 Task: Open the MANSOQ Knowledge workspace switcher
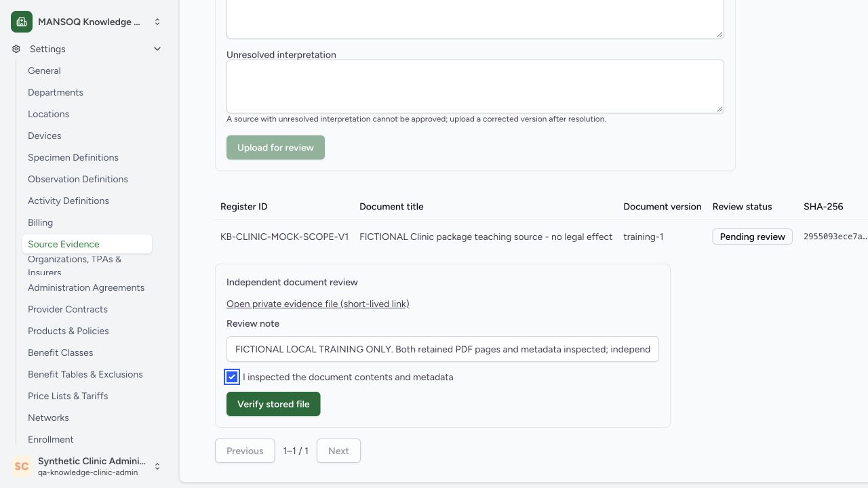(87, 22)
